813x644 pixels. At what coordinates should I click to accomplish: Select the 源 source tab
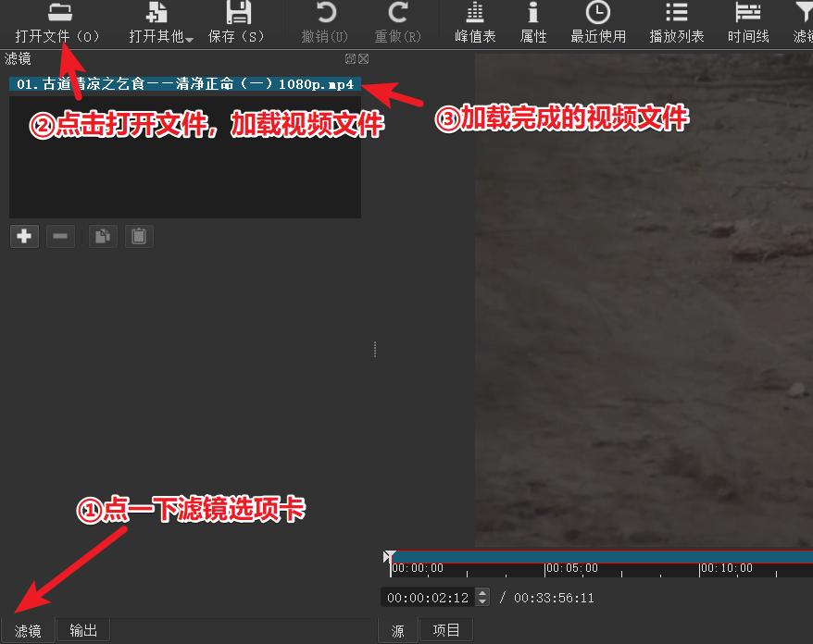396,630
